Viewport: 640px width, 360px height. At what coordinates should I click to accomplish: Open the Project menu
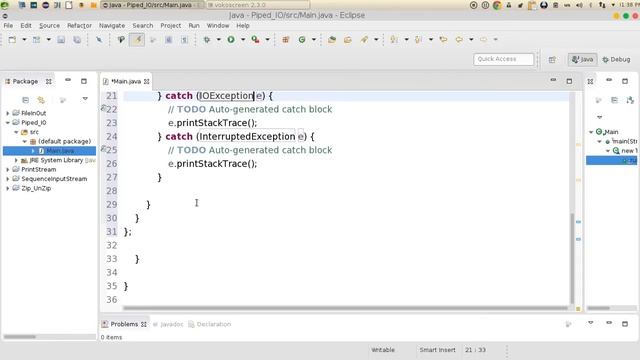click(x=171, y=25)
